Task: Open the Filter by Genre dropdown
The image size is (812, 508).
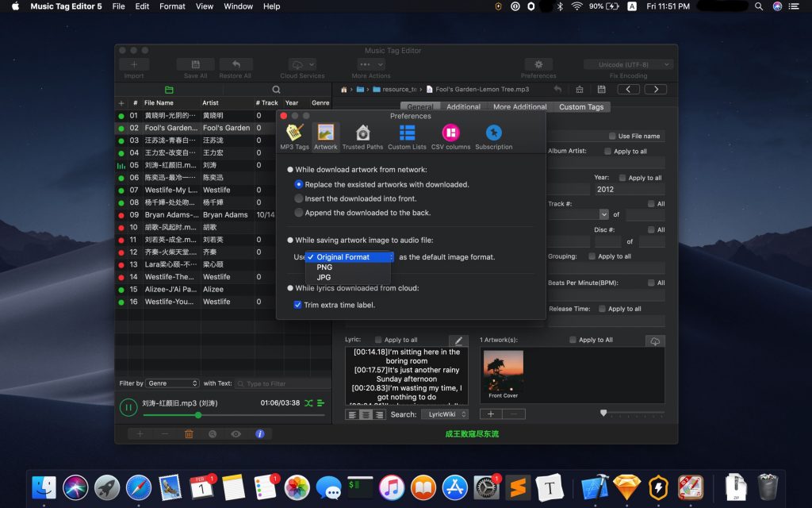Action: point(172,383)
